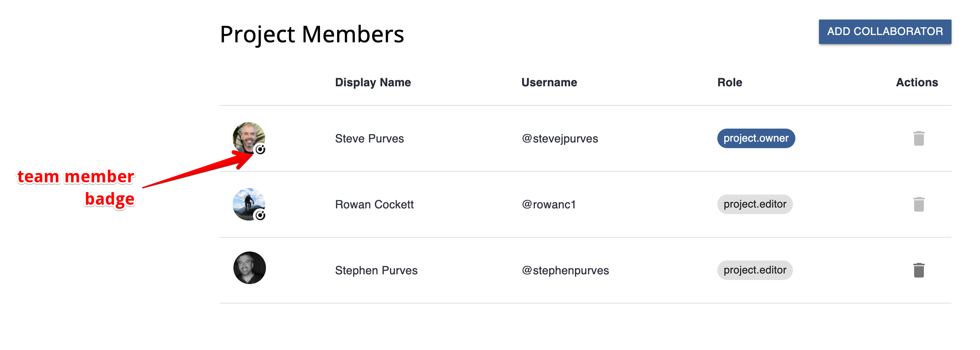
Task: Click Stephen Purves black-and-white avatar
Action: 249,268
